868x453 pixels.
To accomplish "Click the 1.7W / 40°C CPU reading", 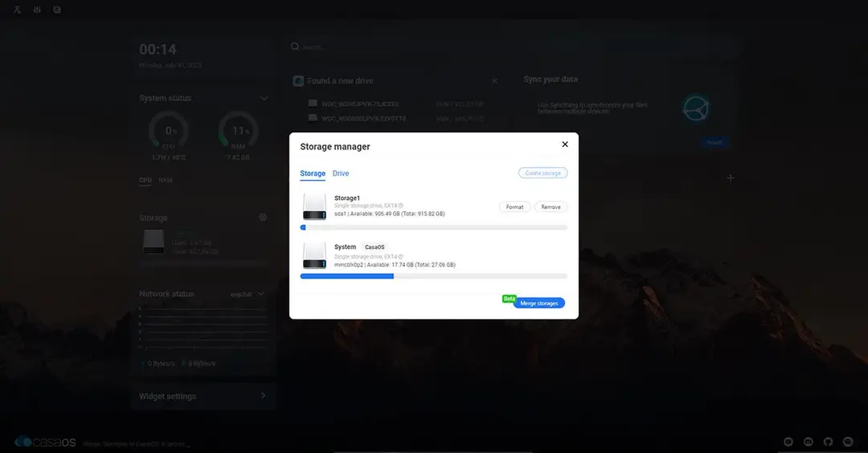I will coord(169,157).
